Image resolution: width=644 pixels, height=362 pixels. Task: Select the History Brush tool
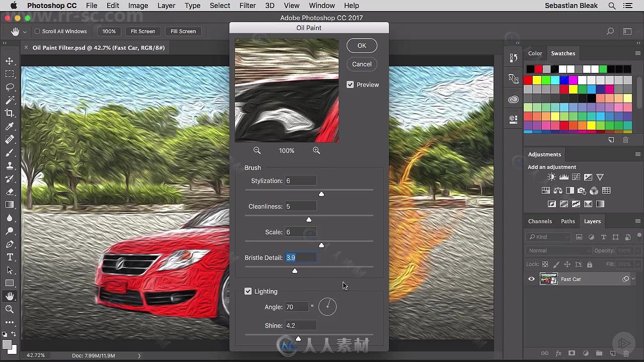(10, 178)
